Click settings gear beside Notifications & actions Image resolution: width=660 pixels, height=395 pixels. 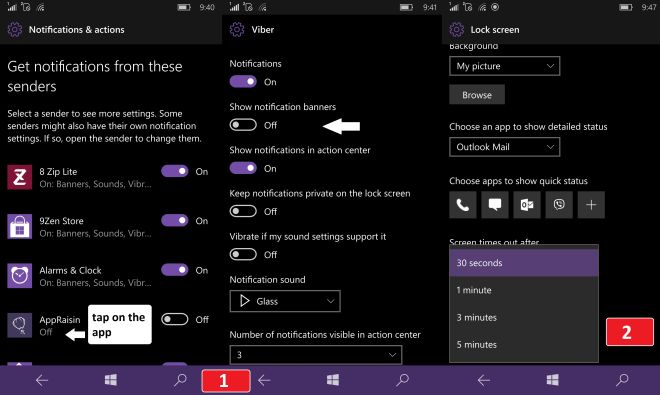[15, 29]
